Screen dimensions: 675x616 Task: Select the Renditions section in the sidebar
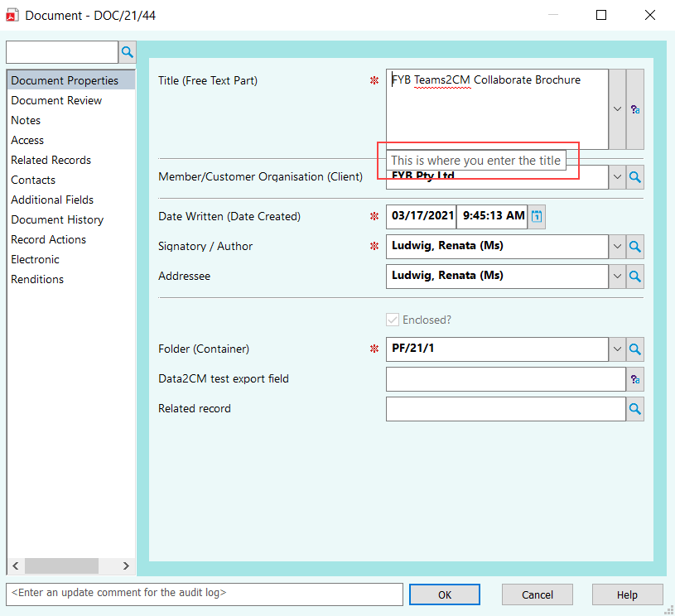click(x=36, y=279)
